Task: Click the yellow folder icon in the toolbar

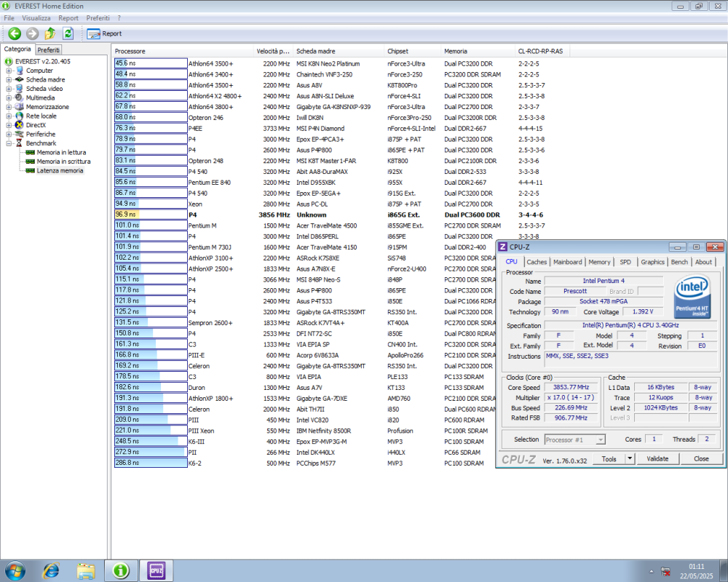Action: (50, 33)
